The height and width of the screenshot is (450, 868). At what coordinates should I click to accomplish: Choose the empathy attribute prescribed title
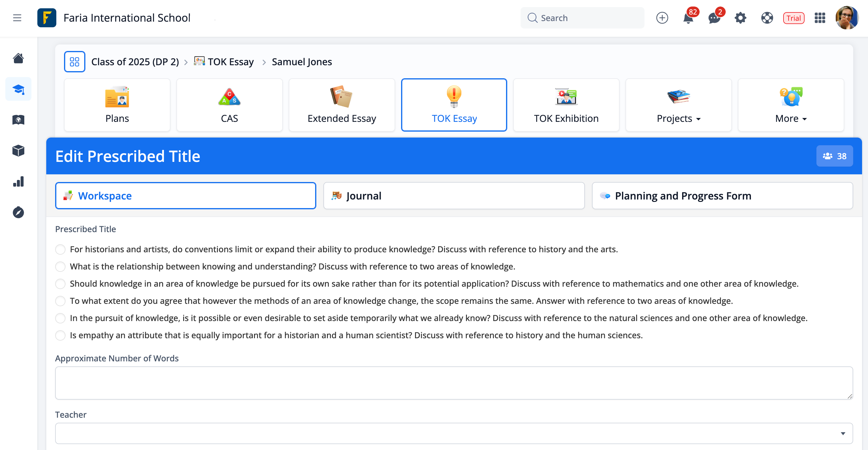tap(60, 336)
